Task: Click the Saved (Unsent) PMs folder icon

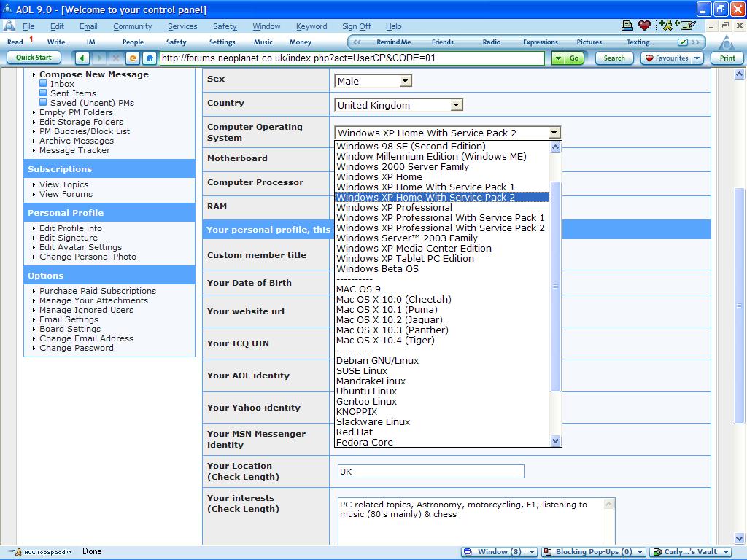Action: [x=43, y=102]
